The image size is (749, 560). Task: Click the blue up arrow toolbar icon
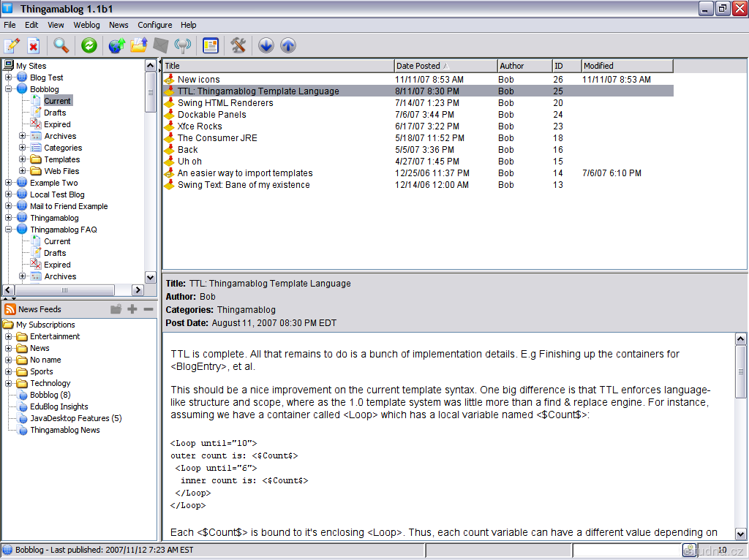[x=288, y=45]
